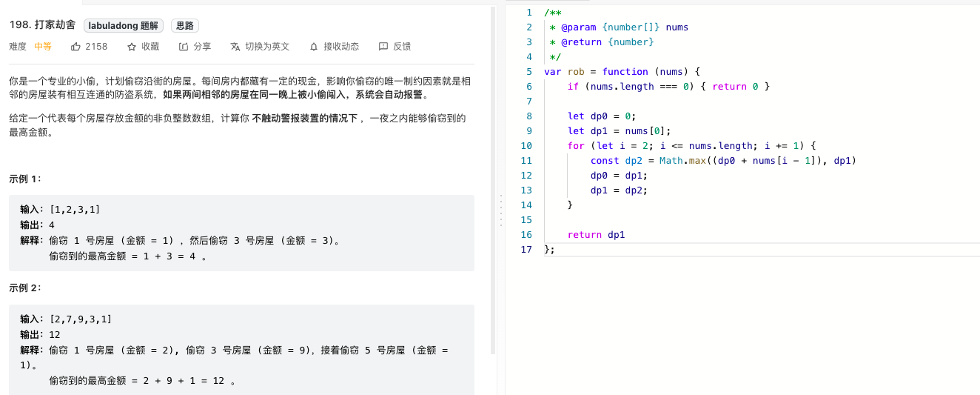Click the code line 'let dp1 = nums[0];'
Image resolution: width=980 pixels, height=395 pixels.
tap(619, 131)
